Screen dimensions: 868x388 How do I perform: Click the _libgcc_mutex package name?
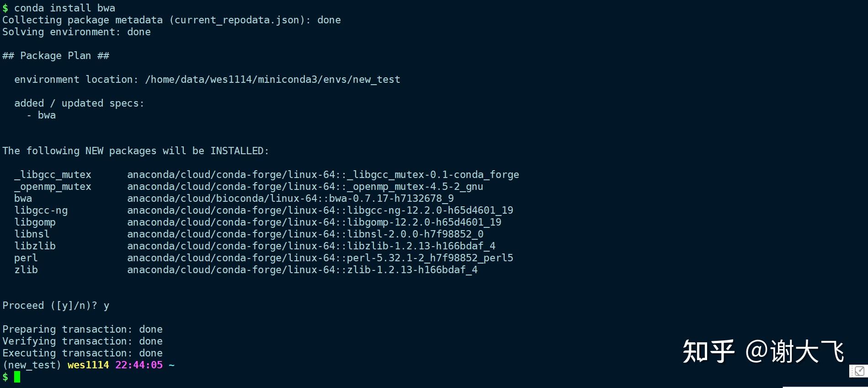[x=53, y=175]
